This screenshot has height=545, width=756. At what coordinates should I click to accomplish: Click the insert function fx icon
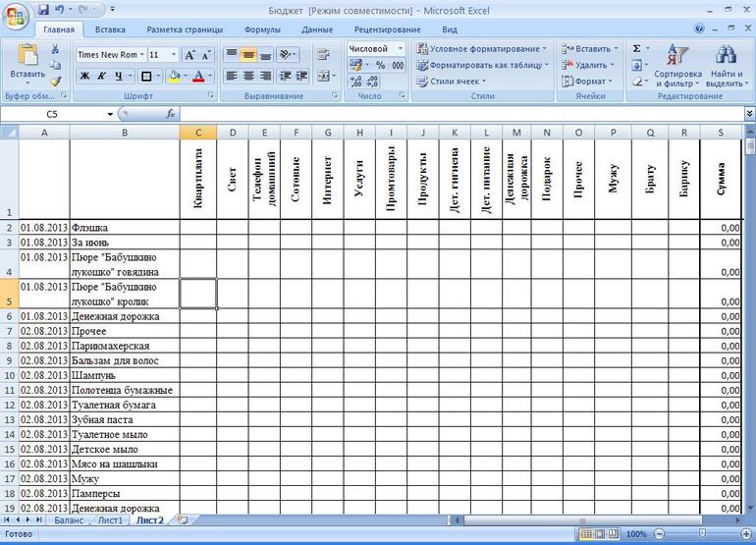pos(171,114)
